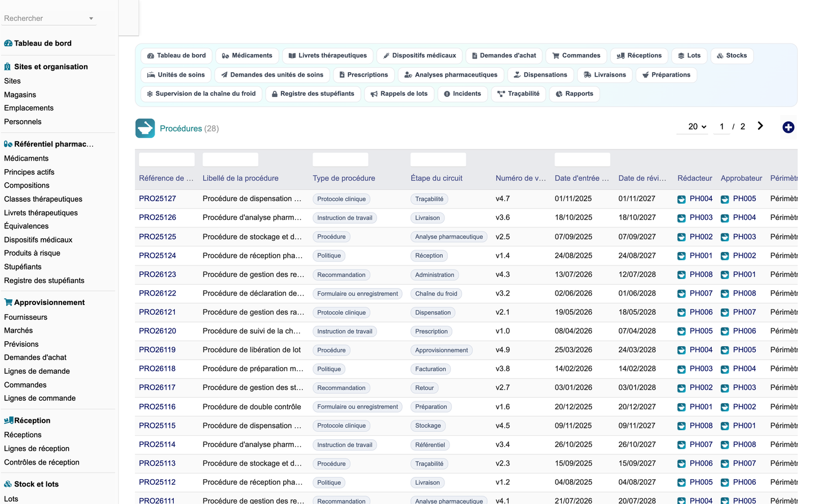Open the Réceptions toolbar shortcut

click(639, 56)
